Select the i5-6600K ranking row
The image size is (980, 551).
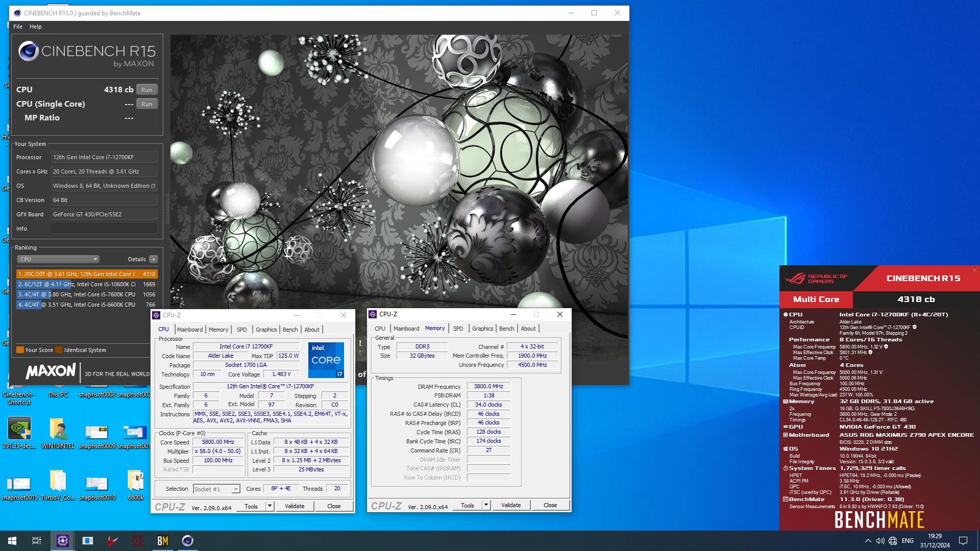pyautogui.click(x=87, y=305)
